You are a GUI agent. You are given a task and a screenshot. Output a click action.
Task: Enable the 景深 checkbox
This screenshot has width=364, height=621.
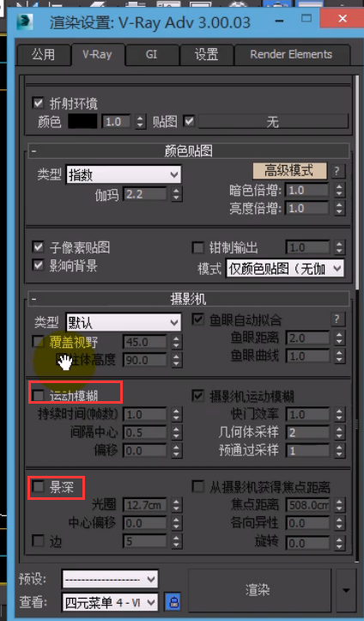tap(39, 486)
